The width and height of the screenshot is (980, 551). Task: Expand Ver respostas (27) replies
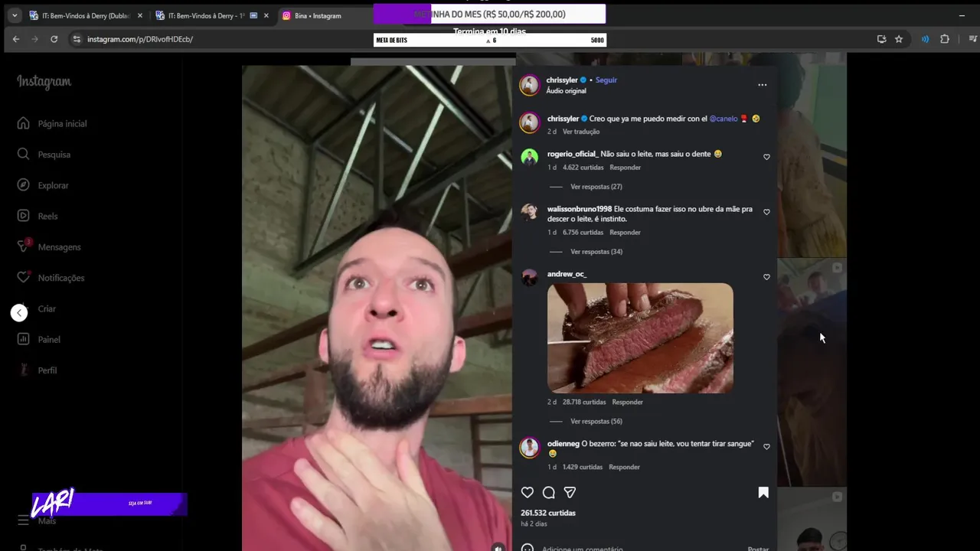click(596, 187)
